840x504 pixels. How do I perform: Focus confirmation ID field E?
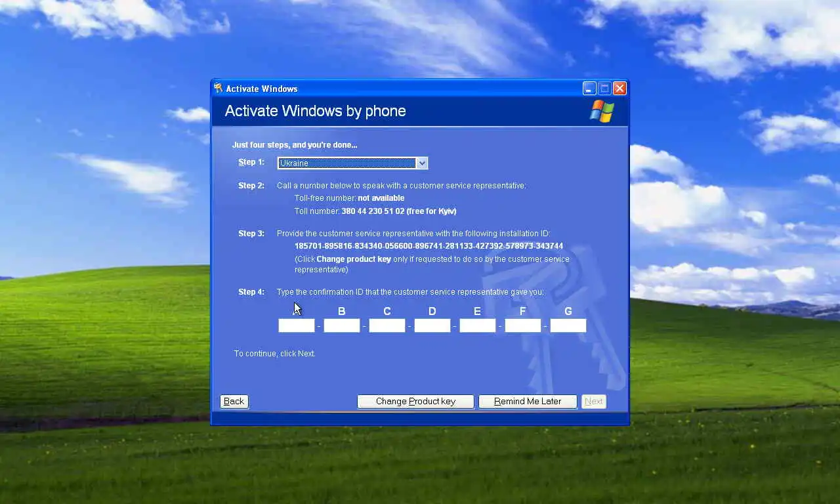pos(478,325)
